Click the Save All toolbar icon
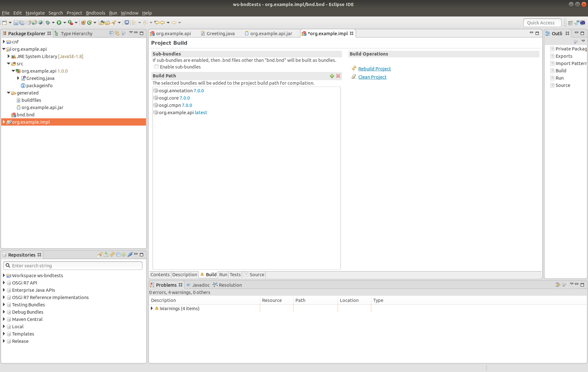 pyautogui.click(x=22, y=23)
